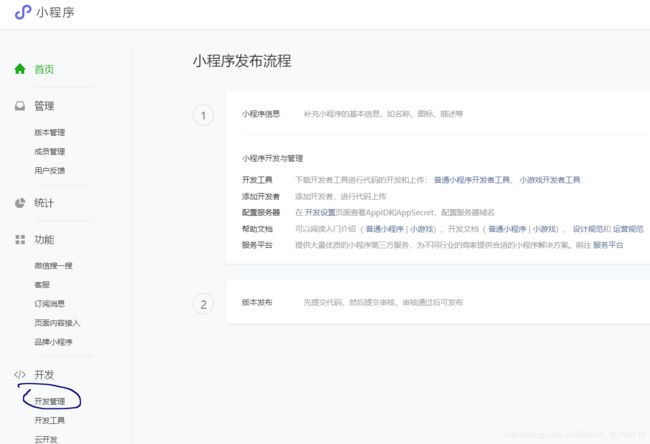
Task: Click the 小程序 header title text
Action: pyautogui.click(x=56, y=12)
